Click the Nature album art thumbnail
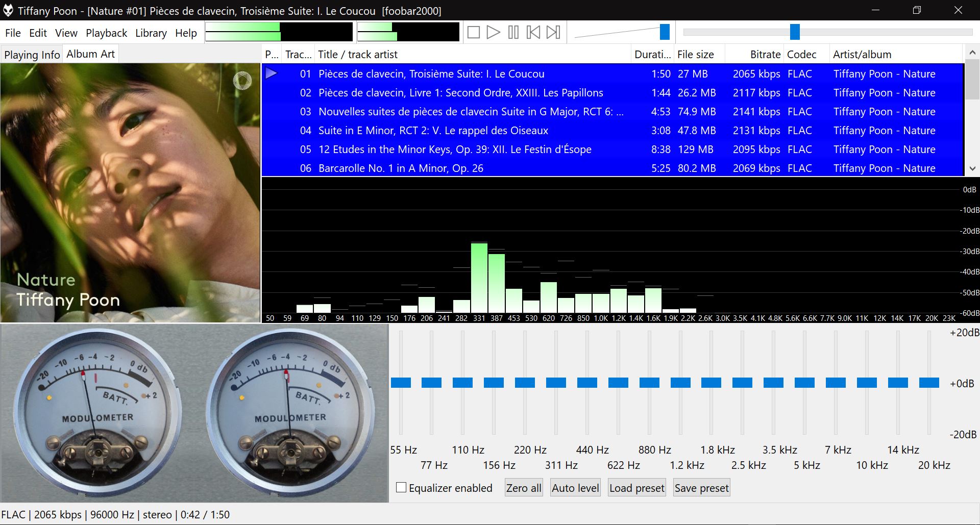The width and height of the screenshot is (980, 525). 130,193
